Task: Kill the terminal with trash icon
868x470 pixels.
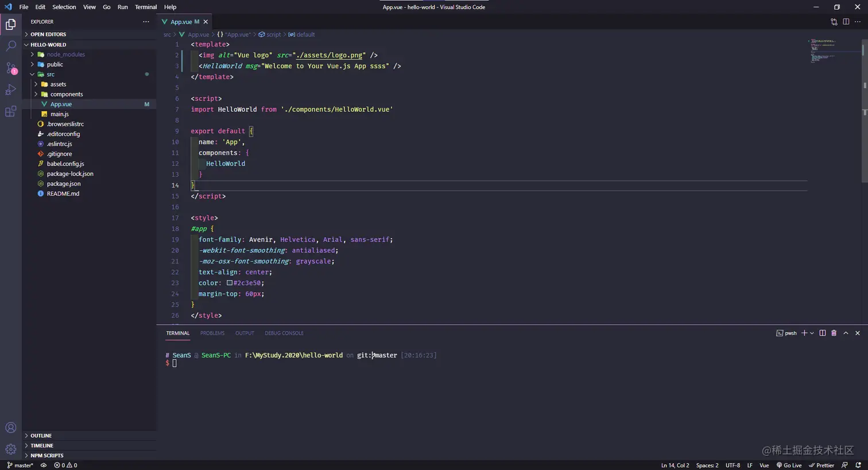Action: pos(834,333)
